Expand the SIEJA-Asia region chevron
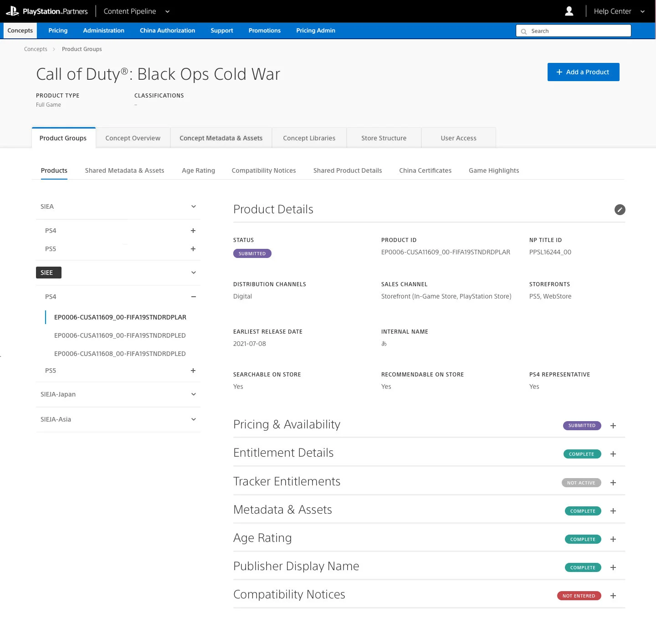656x644 pixels. point(194,419)
